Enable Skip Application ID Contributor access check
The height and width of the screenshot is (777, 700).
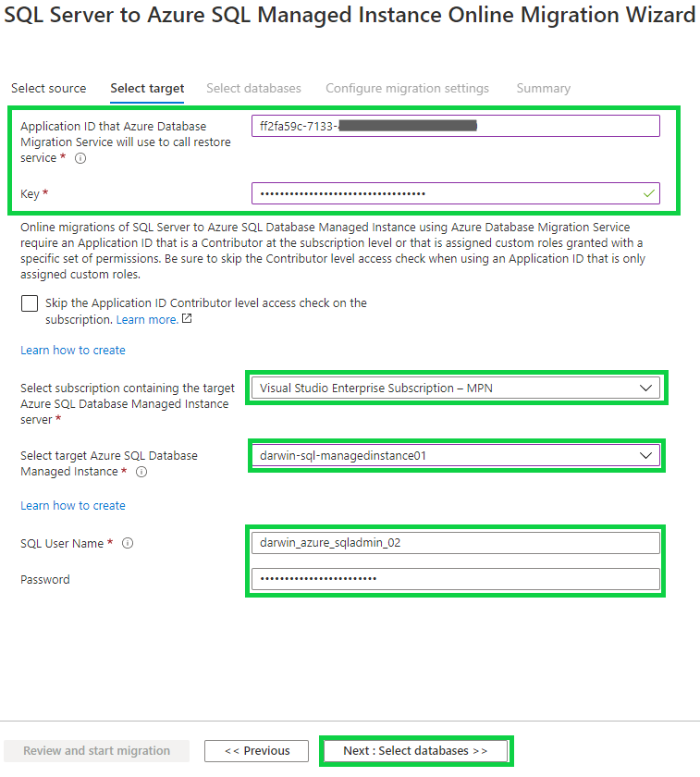tap(30, 303)
